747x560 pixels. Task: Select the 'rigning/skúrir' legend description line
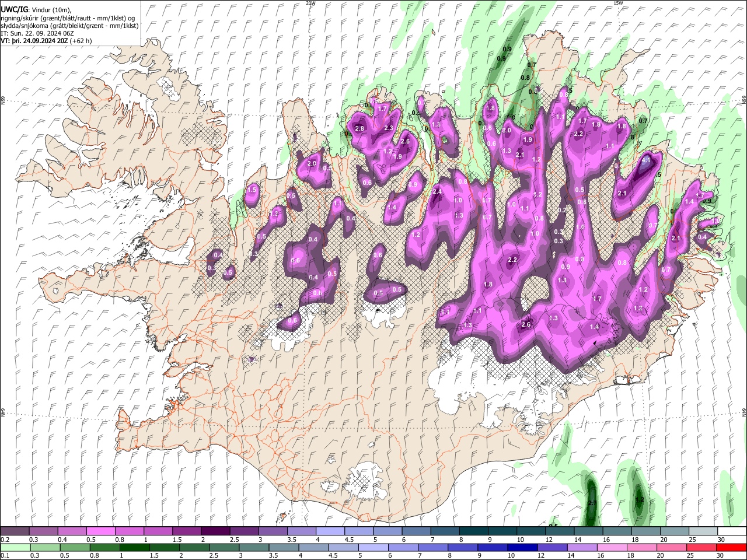(x=68, y=18)
